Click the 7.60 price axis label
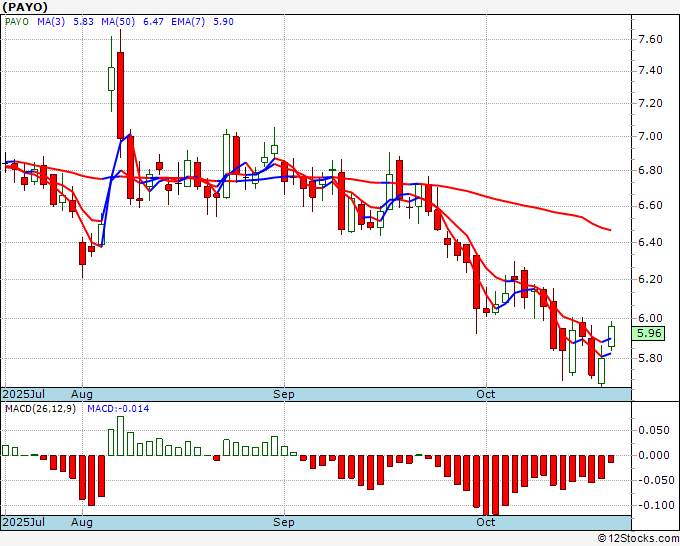680x546 pixels. coord(651,39)
